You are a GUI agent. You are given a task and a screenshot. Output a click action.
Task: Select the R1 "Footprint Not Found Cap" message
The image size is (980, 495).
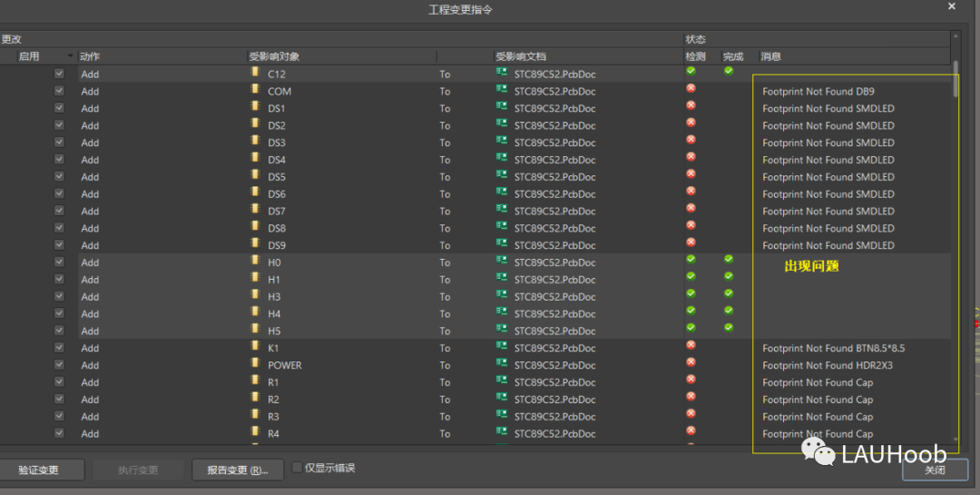818,382
